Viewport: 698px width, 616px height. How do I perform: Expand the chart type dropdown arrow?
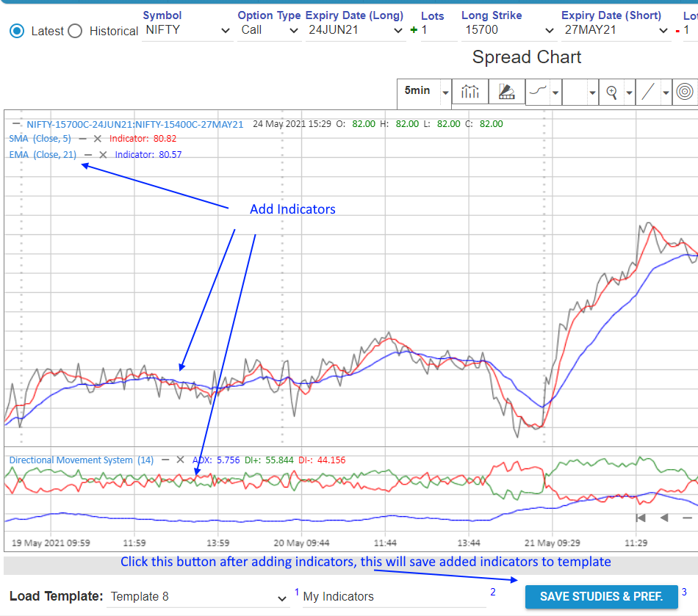556,93
